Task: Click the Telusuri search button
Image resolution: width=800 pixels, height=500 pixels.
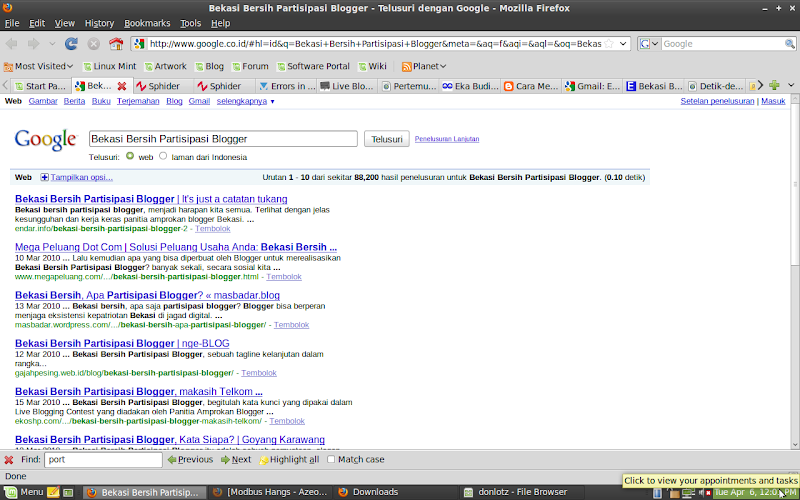Action: pos(386,139)
